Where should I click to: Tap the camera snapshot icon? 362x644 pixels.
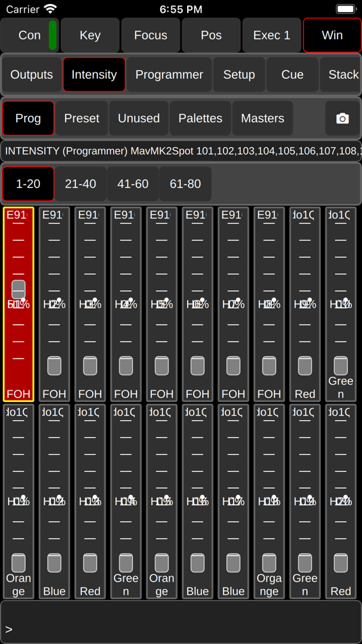coord(343,119)
